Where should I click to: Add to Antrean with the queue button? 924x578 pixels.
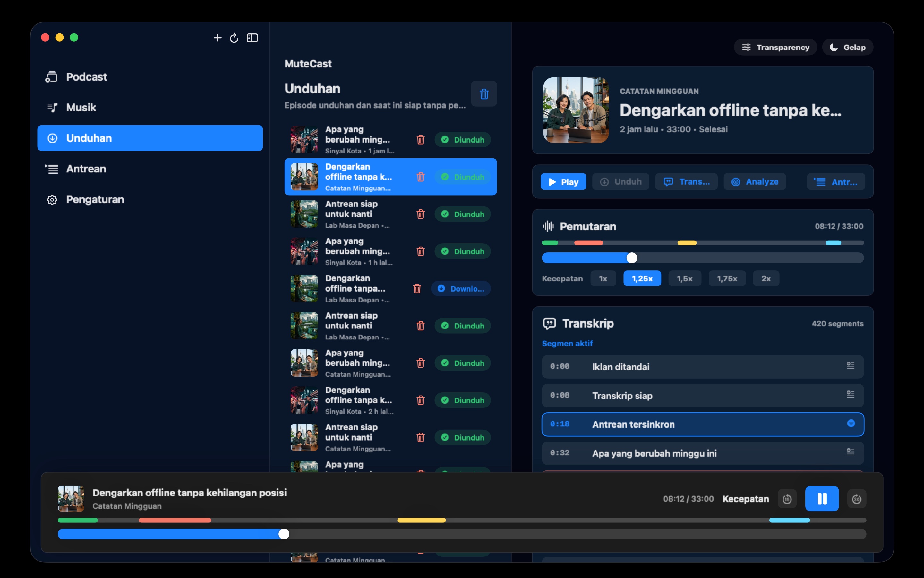pos(836,181)
